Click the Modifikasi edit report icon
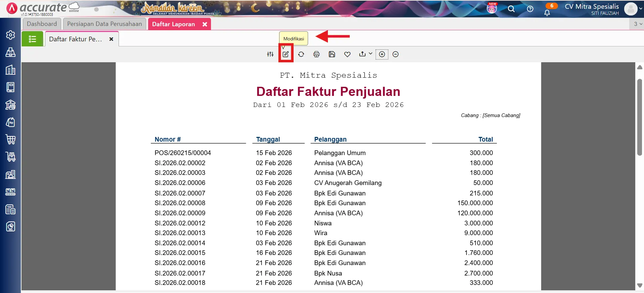This screenshot has height=293, width=644. click(x=286, y=54)
